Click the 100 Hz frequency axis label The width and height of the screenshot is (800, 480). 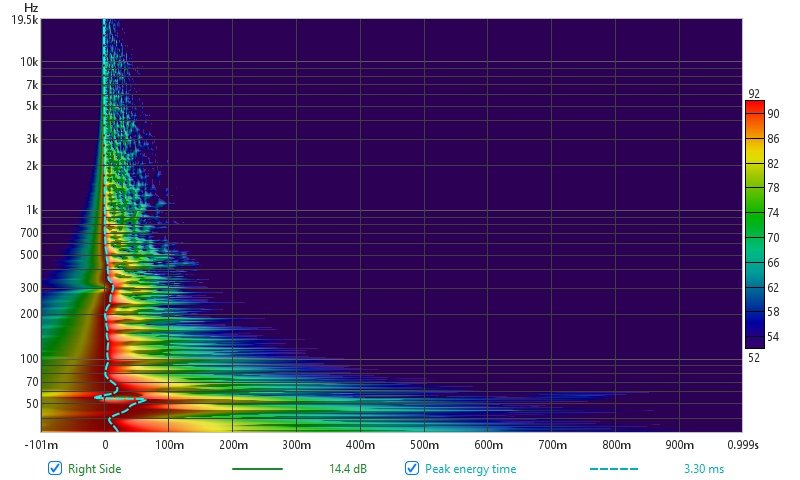pyautogui.click(x=30, y=359)
